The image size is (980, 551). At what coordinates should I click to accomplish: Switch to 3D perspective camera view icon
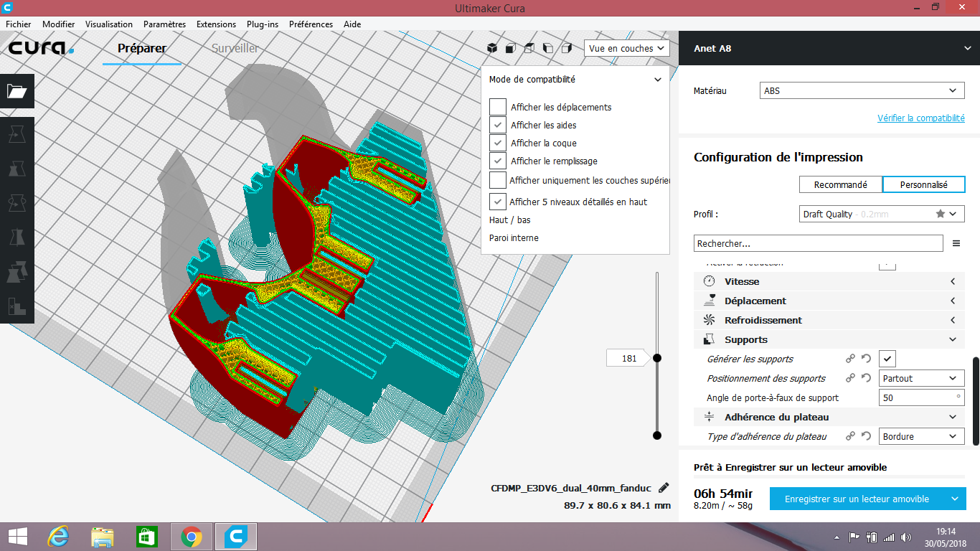(x=492, y=48)
